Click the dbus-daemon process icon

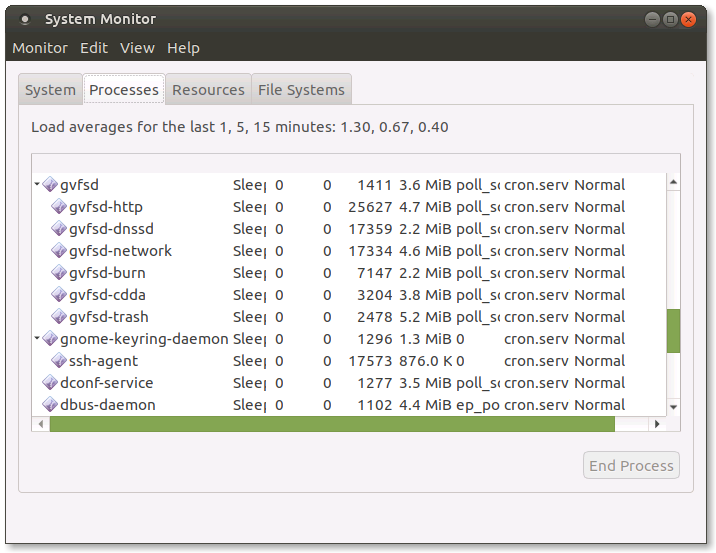click(x=50, y=405)
